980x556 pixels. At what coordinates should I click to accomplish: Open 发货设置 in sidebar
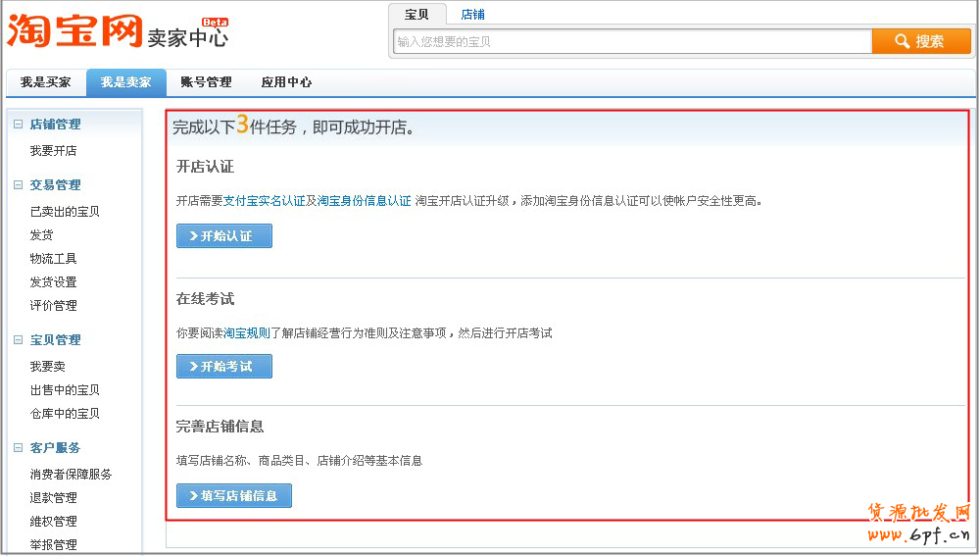[53, 282]
